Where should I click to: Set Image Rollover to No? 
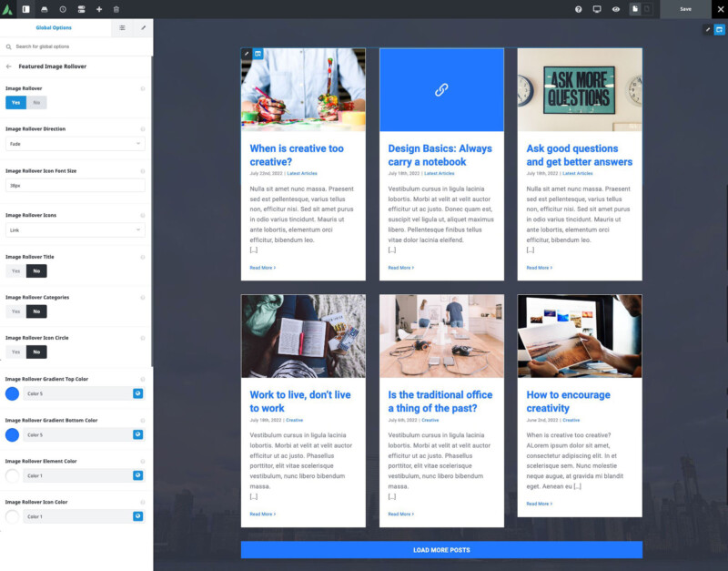click(36, 102)
